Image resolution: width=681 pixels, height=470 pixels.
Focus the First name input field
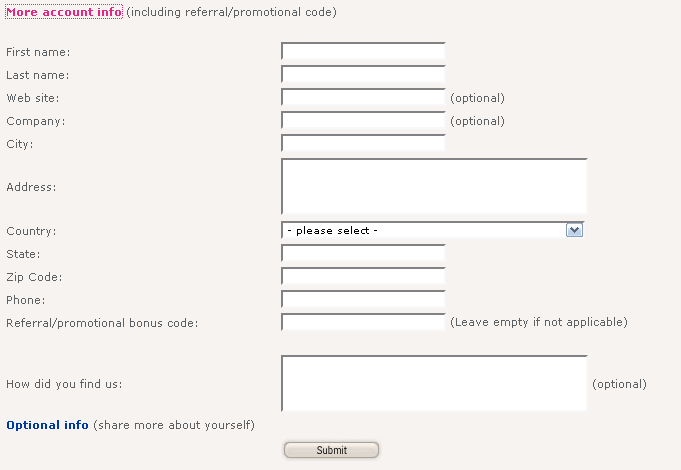pos(363,51)
